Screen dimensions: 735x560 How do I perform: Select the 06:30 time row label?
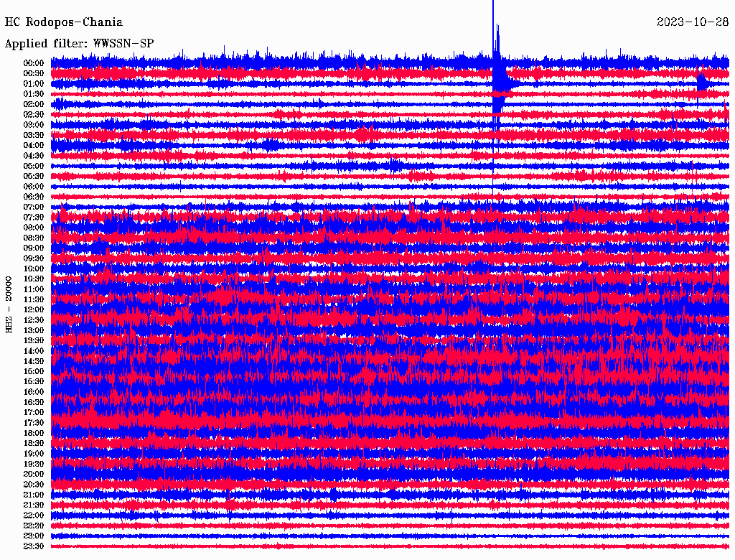[34, 197]
